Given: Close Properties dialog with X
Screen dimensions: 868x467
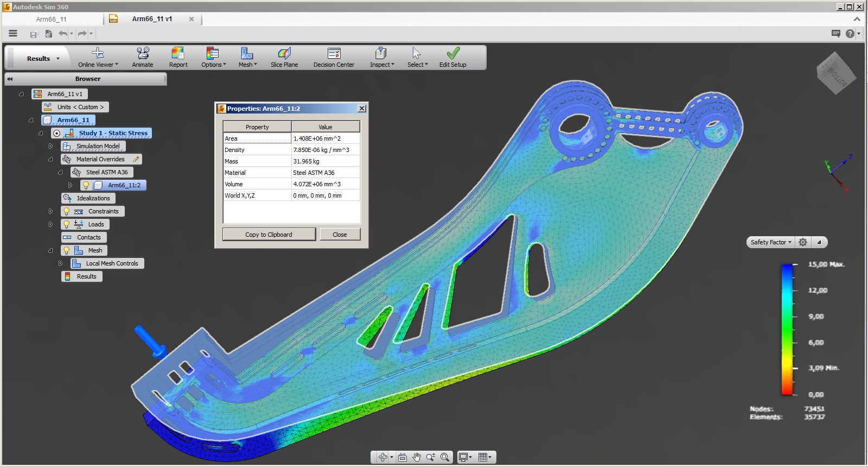Looking at the screenshot, I should coord(362,109).
